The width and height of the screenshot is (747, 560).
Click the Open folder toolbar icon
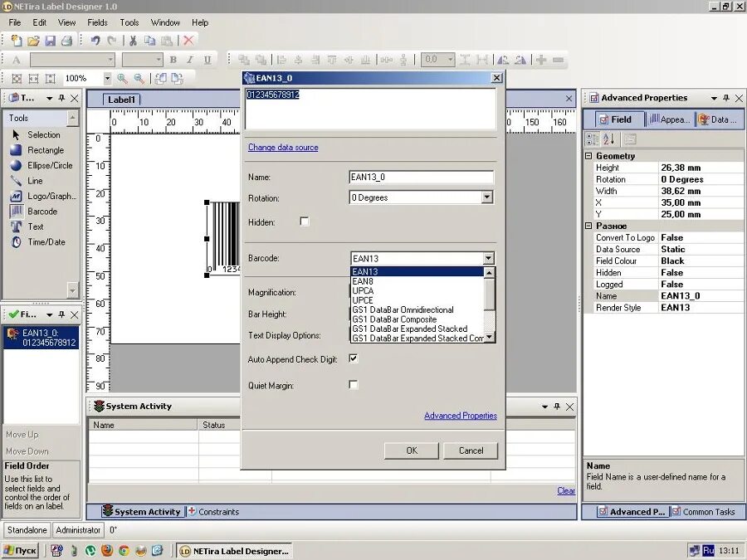pyautogui.click(x=33, y=41)
